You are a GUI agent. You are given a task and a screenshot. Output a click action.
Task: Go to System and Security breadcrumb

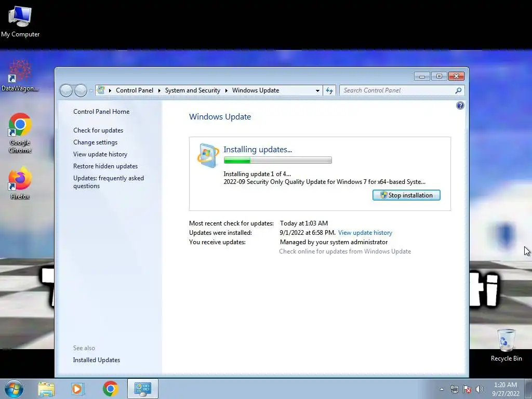coord(192,90)
